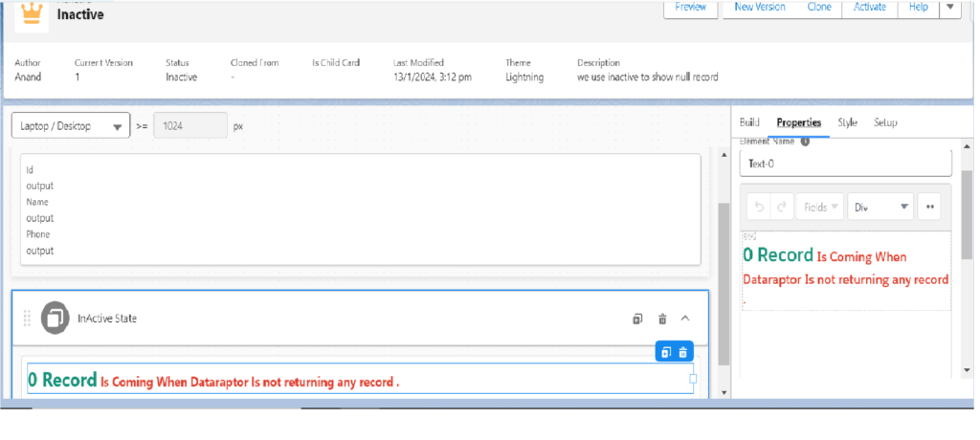Viewport: 980px width, 440px height.
Task: Click the canvas scrollbar up arrow
Action: click(x=724, y=154)
